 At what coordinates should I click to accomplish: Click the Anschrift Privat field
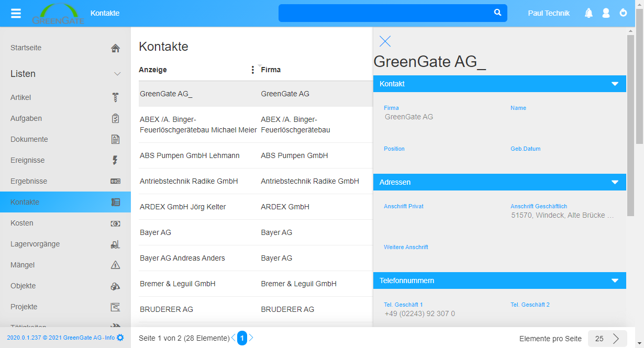[x=442, y=216]
